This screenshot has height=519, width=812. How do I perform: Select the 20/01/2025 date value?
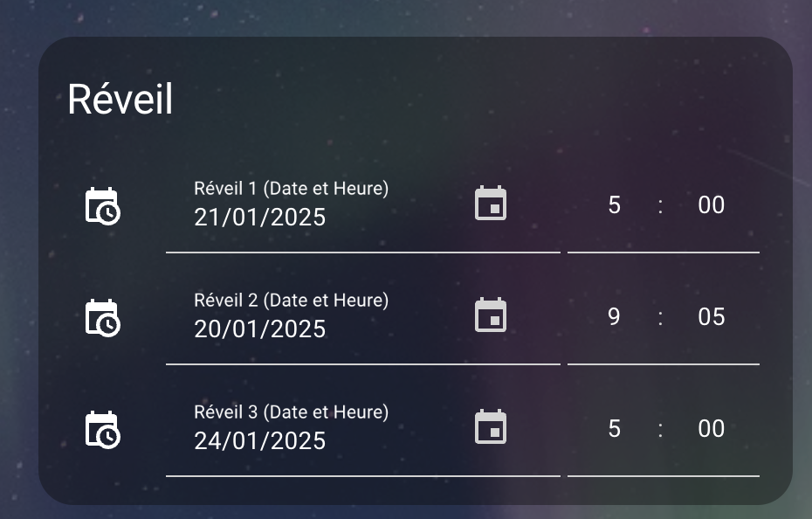click(260, 329)
